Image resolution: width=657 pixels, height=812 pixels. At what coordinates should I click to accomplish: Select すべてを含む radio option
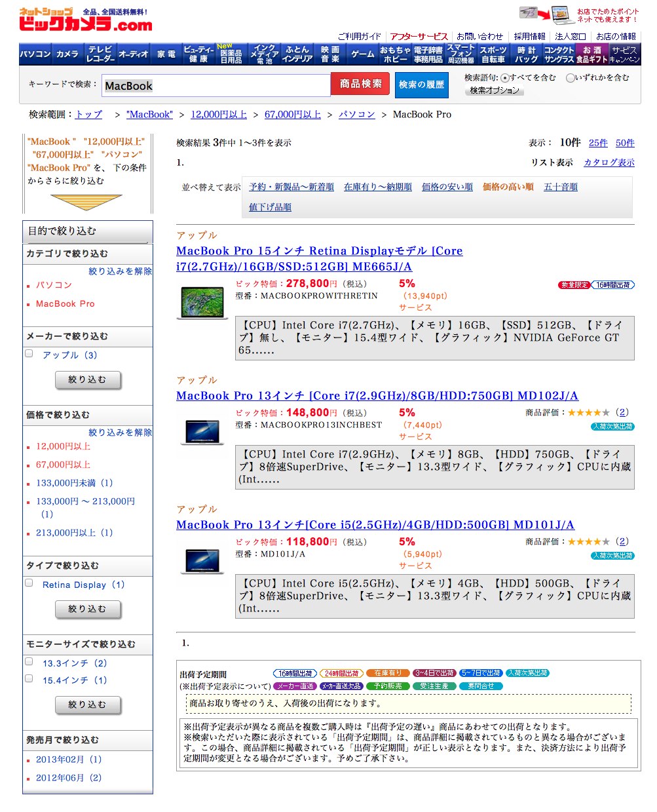tap(505, 78)
